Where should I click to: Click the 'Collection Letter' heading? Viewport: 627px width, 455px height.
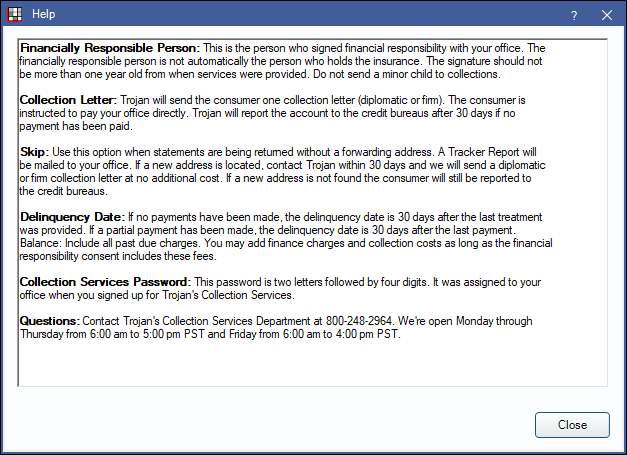click(69, 100)
